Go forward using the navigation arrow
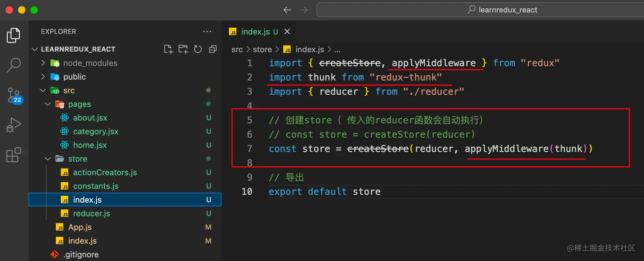 tap(303, 10)
